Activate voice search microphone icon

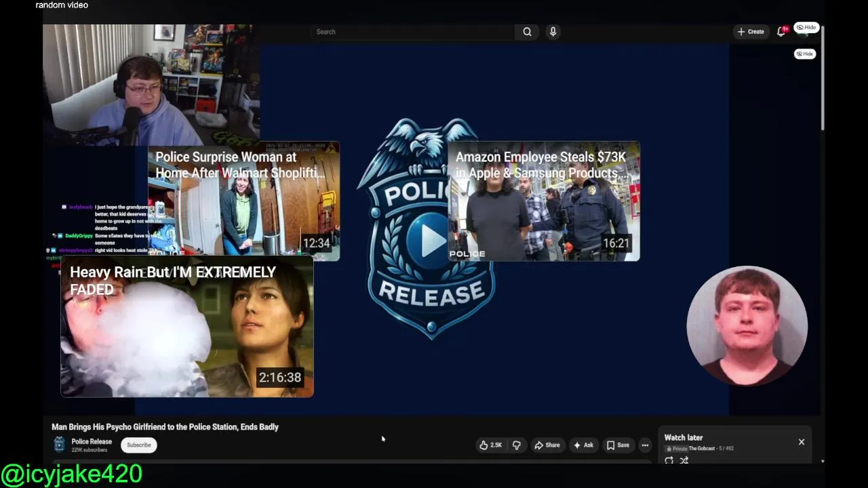(x=553, y=32)
